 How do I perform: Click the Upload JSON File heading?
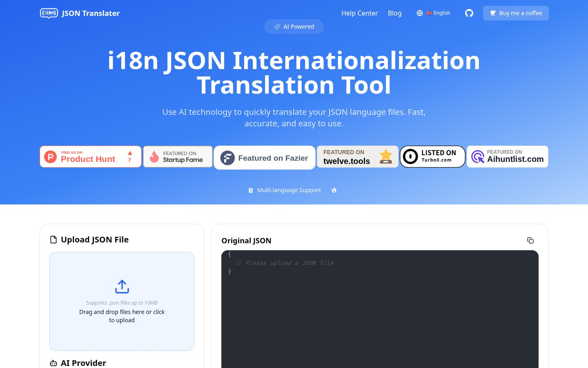(x=95, y=240)
